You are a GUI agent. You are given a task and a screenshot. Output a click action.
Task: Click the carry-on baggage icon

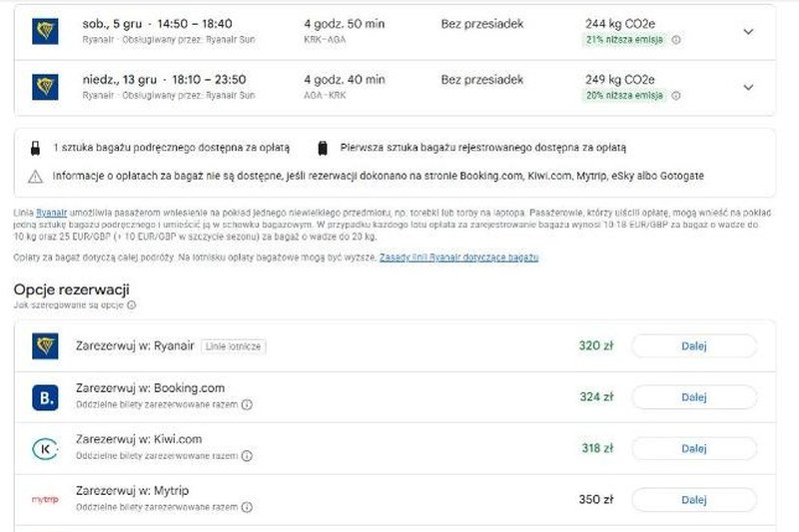(35, 148)
